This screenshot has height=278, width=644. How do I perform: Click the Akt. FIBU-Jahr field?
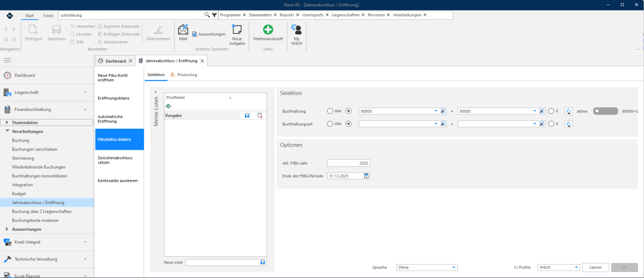point(348,163)
